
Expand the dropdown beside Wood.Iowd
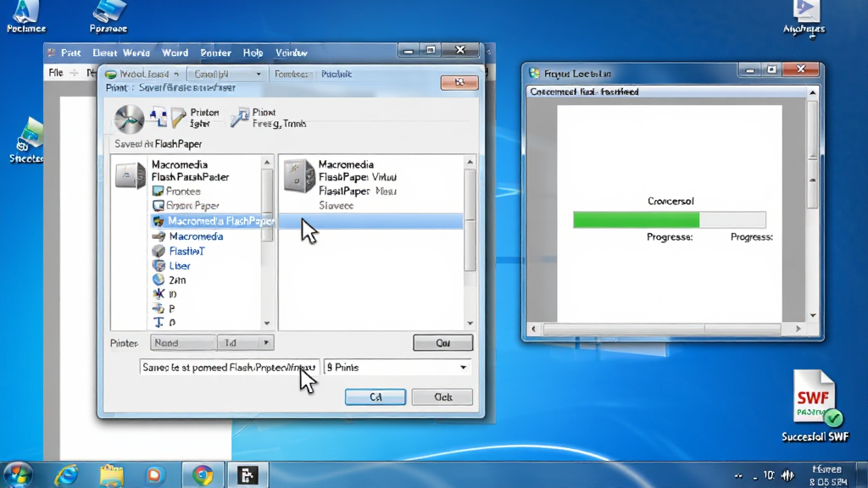pyautogui.click(x=176, y=75)
